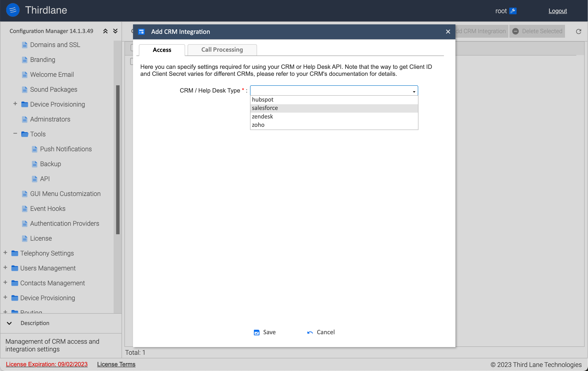Click the Save button icon
This screenshot has width=588, height=371.
(x=257, y=332)
